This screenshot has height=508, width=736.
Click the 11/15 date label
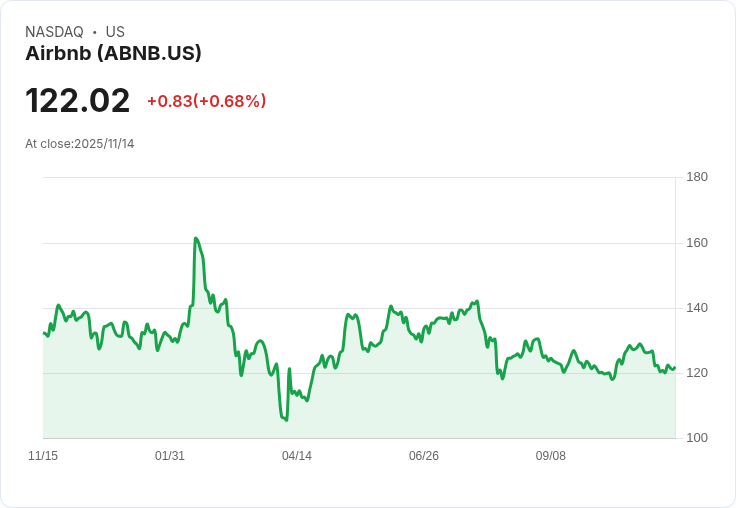43,456
